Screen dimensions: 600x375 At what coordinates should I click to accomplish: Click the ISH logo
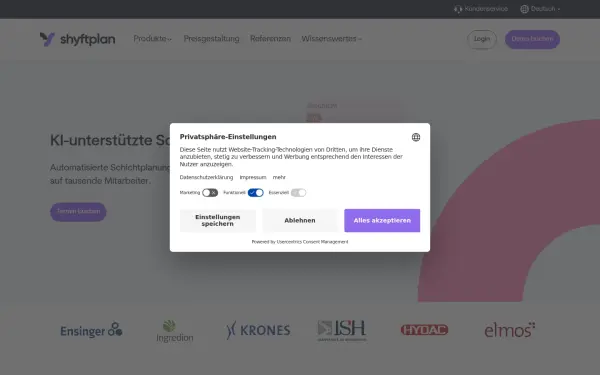pyautogui.click(x=342, y=331)
